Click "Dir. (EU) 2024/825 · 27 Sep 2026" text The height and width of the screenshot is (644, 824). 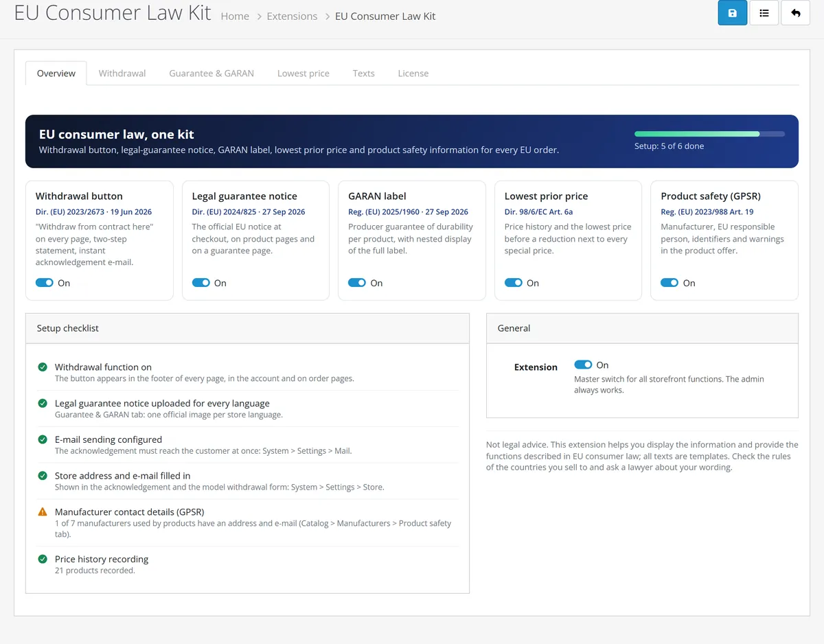[249, 212]
